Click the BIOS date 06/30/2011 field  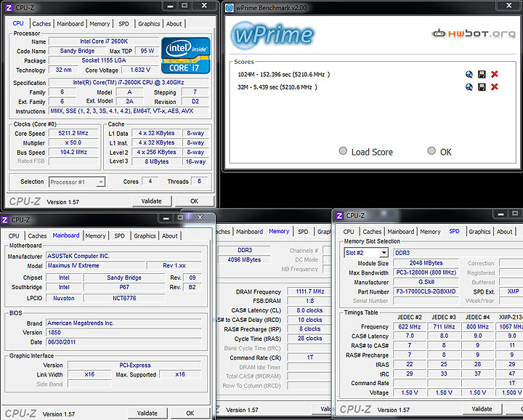tap(123, 342)
